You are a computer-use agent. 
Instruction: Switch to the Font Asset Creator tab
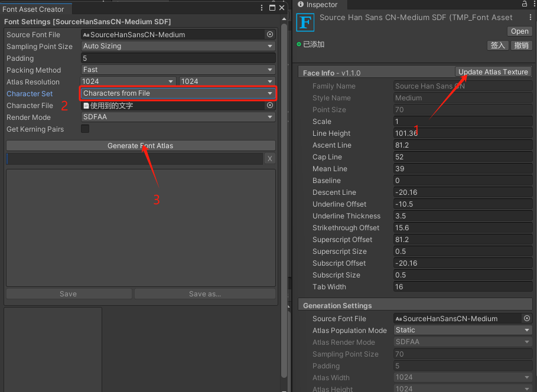[x=32, y=9]
